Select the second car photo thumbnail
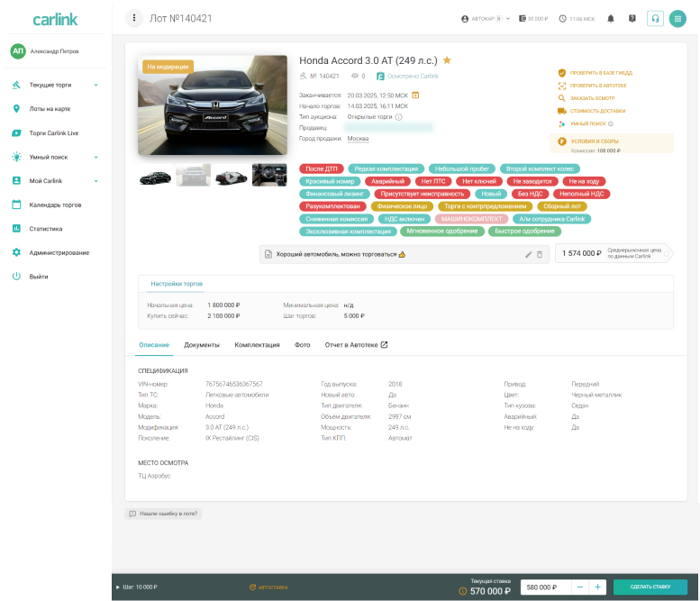700x601 pixels. pos(193,176)
